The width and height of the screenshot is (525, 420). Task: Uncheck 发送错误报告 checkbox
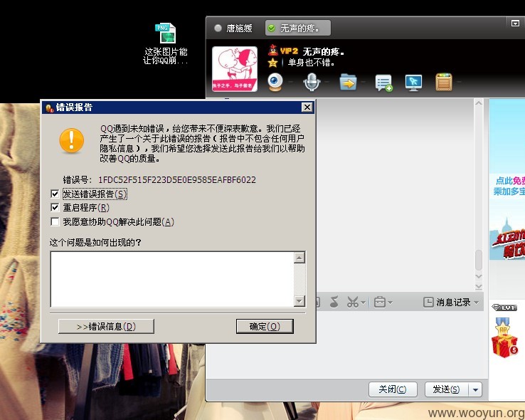(55, 194)
